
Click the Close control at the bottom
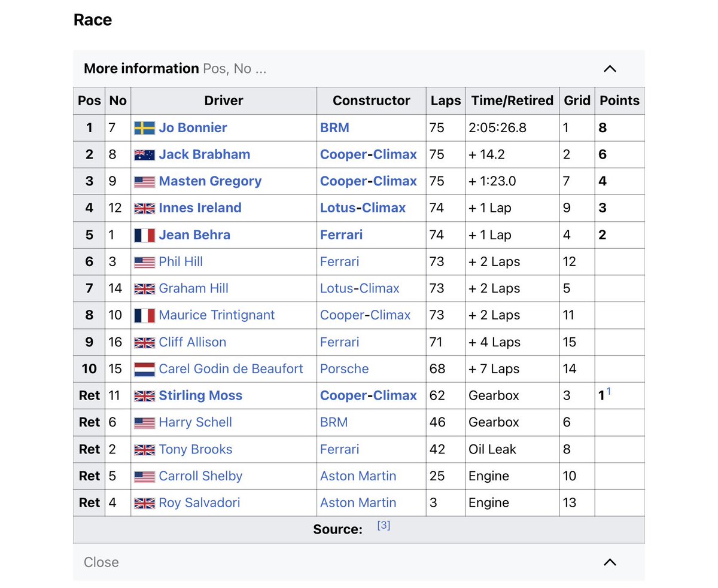[101, 562]
